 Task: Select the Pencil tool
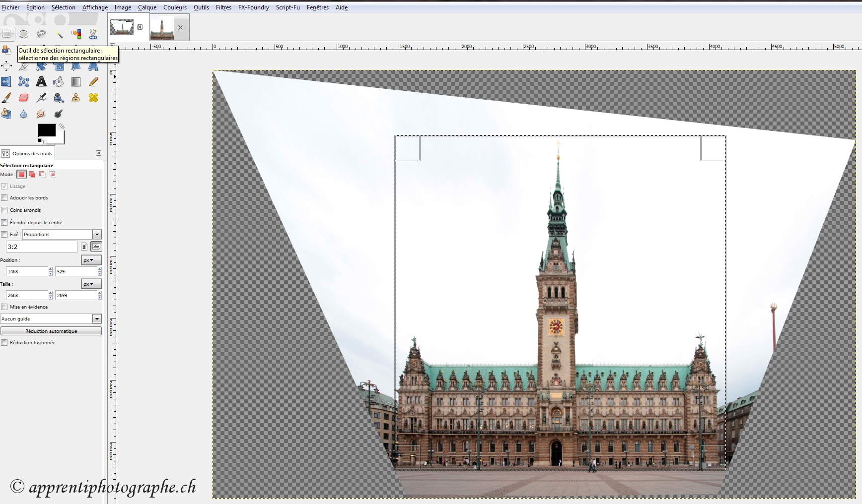tap(93, 82)
